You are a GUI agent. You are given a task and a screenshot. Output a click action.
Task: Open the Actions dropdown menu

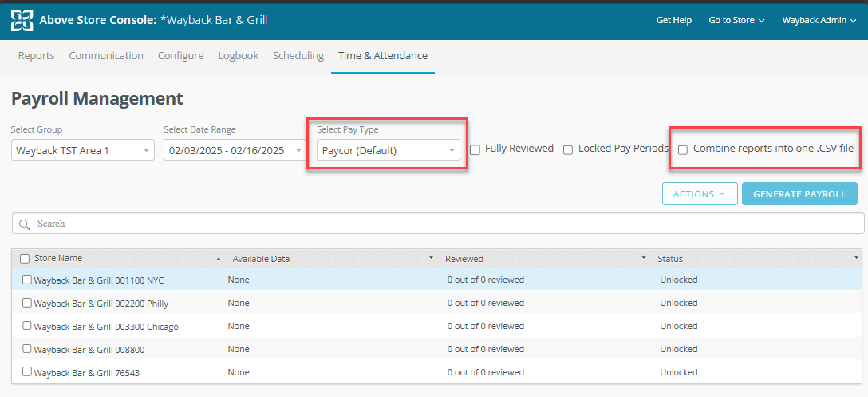[x=700, y=194]
